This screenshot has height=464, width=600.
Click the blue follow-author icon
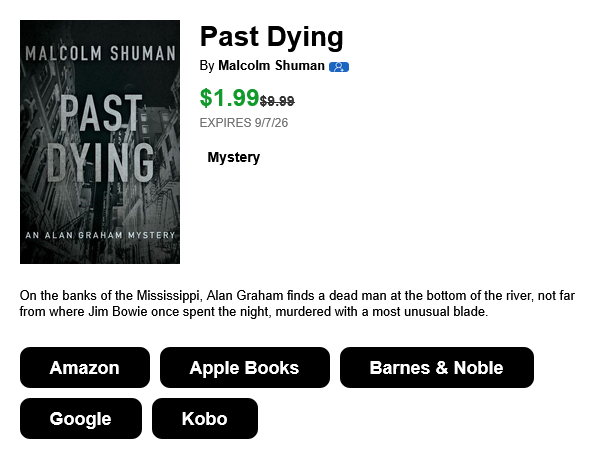click(x=339, y=67)
